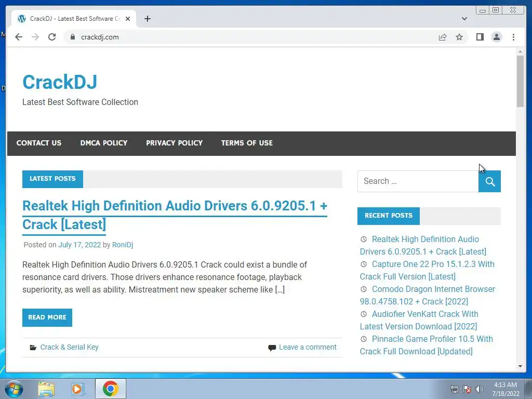Click the Show desktop strip on the taskbar
Image resolution: width=532 pixels, height=399 pixels.
[x=528, y=389]
